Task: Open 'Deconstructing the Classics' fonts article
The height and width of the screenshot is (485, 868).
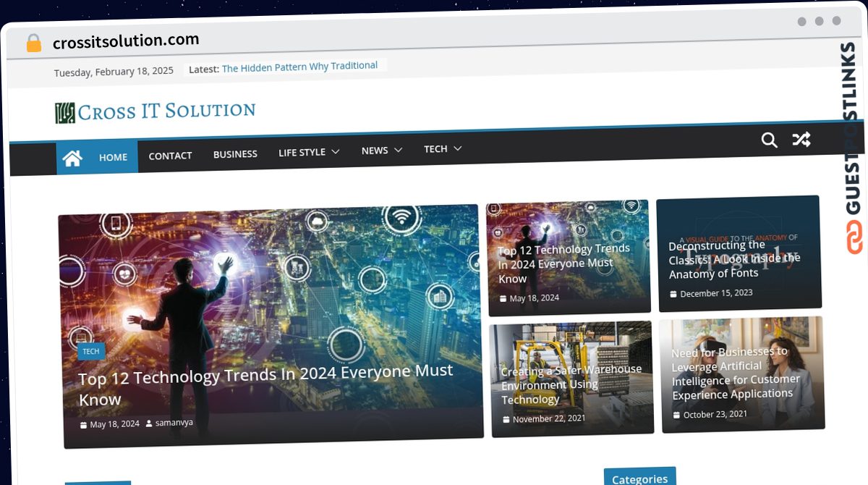Action: click(734, 259)
